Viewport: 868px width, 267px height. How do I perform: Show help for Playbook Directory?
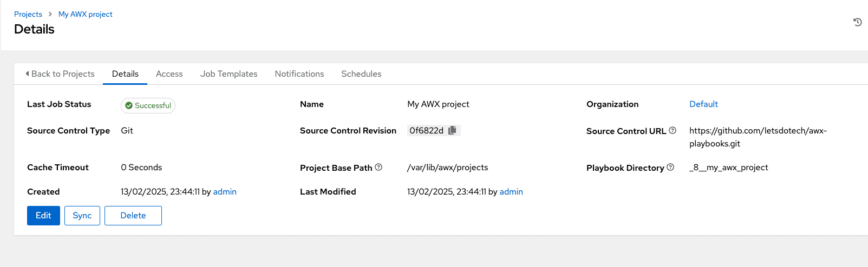670,167
